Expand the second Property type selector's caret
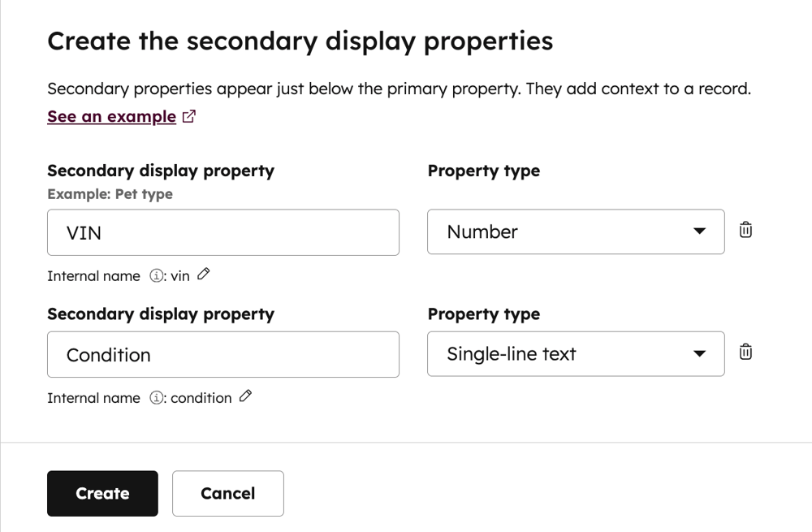Screen dimensions: 812x532 (699, 353)
